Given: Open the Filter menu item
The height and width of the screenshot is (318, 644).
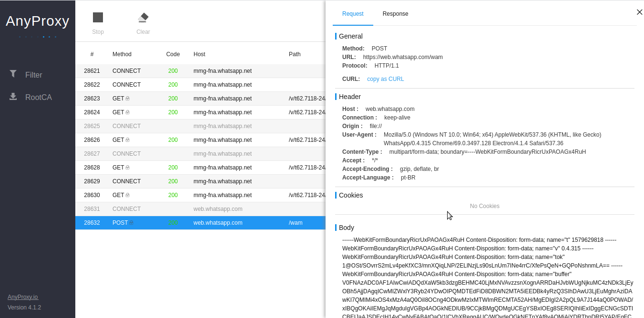Looking at the screenshot, I should coord(34,75).
